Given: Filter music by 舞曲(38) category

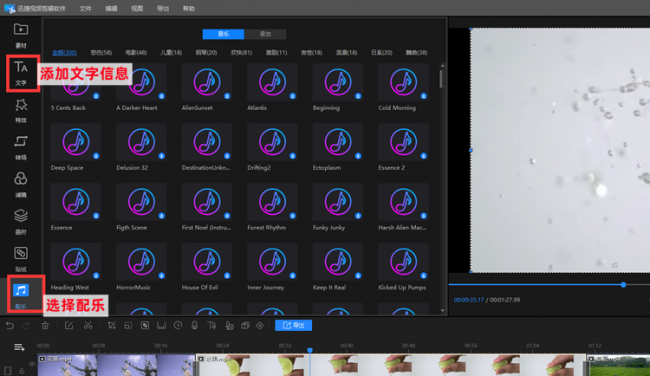Looking at the screenshot, I should (x=416, y=53).
